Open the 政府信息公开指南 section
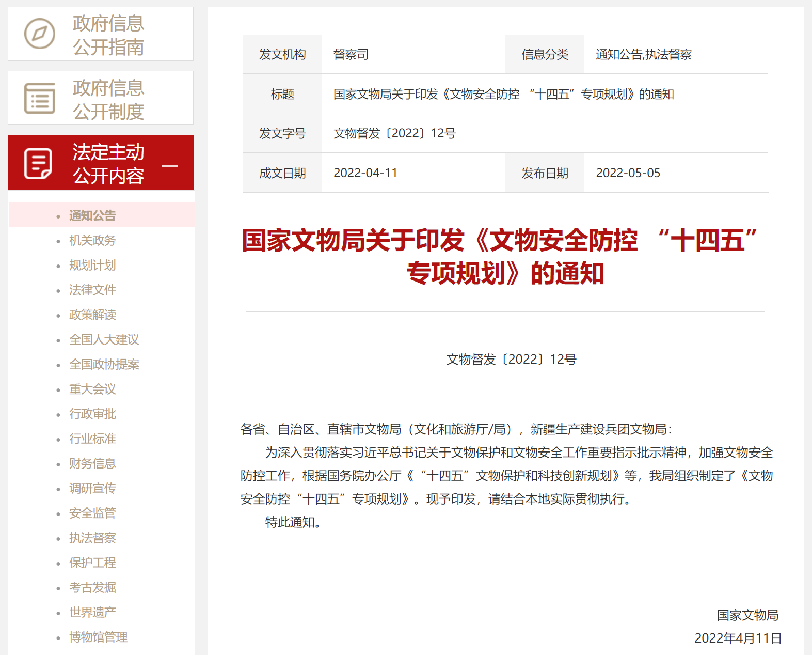Viewport: 812px width, 655px height. pos(108,35)
